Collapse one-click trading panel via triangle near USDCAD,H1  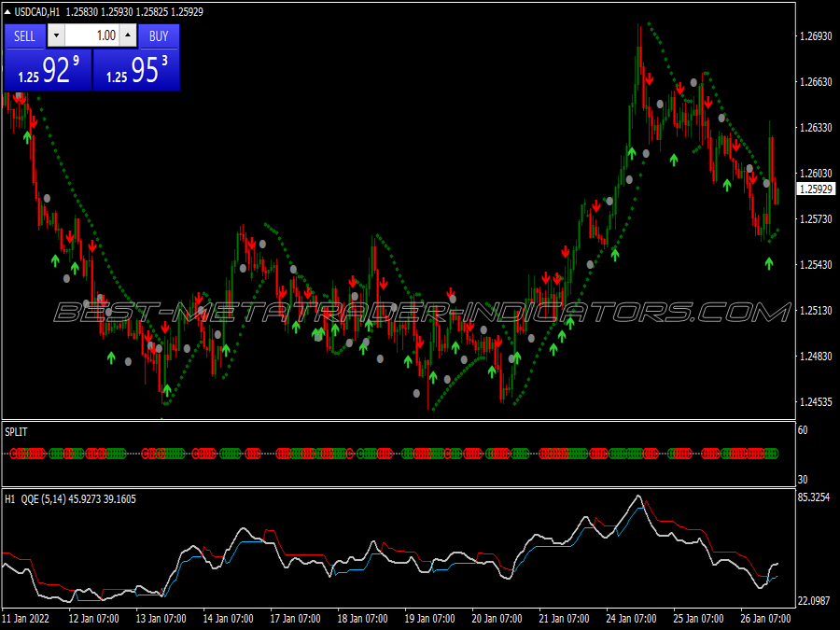7,12
